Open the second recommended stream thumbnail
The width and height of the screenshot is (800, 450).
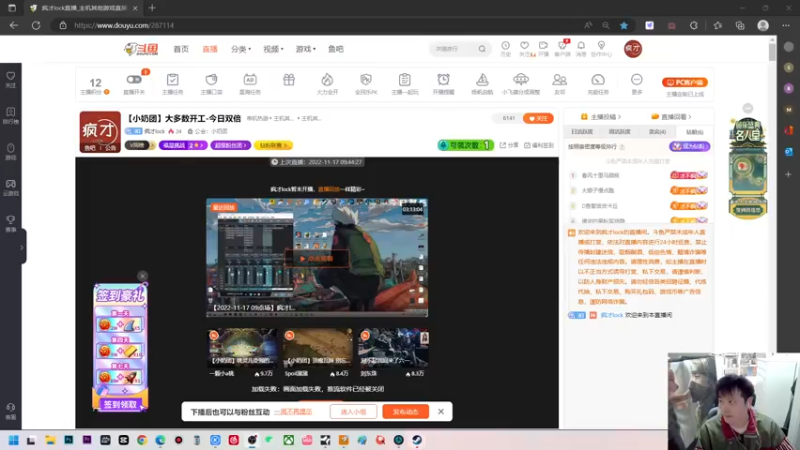coord(317,348)
